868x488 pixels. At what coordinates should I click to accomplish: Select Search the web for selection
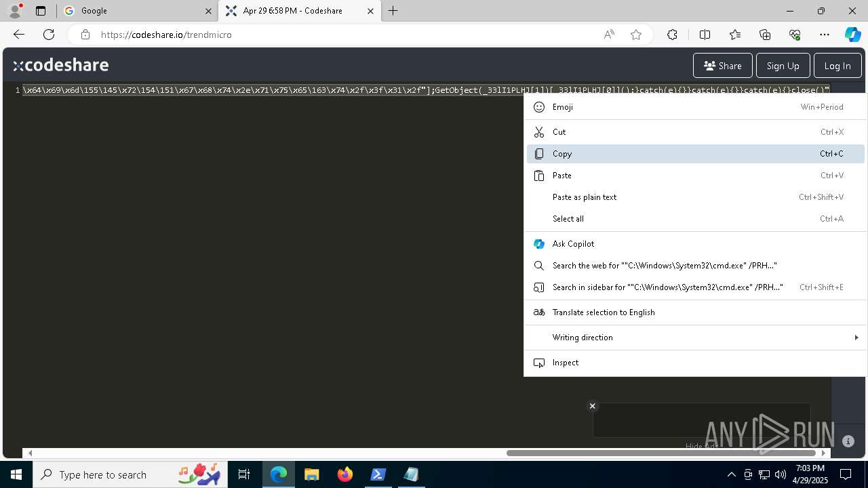point(696,266)
